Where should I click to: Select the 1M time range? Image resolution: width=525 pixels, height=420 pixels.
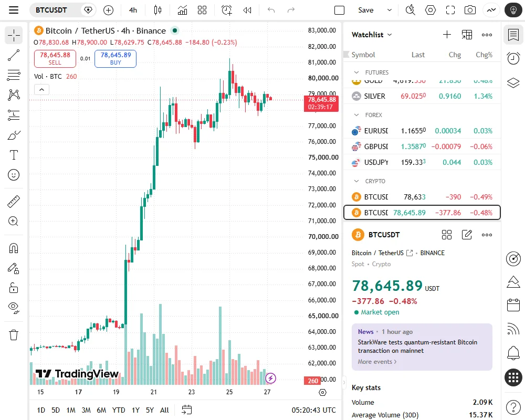tap(71, 410)
